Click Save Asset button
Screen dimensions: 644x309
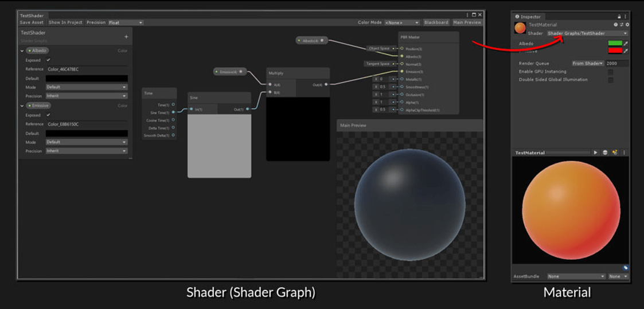[32, 22]
